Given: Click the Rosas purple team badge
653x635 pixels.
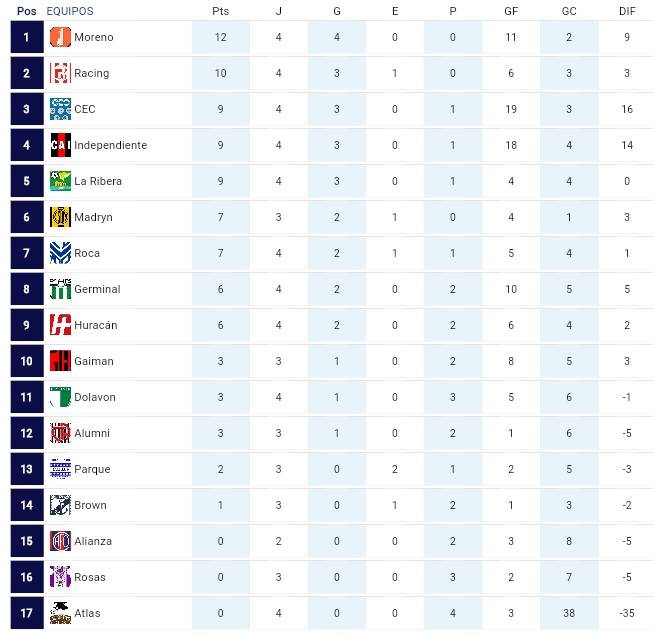Looking at the screenshot, I should click(x=60, y=577).
